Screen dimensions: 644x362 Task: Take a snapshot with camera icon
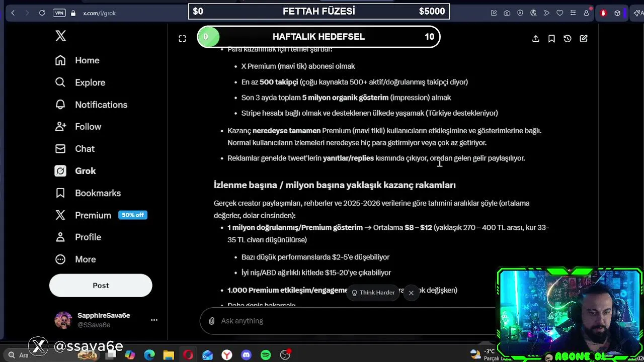click(x=507, y=13)
